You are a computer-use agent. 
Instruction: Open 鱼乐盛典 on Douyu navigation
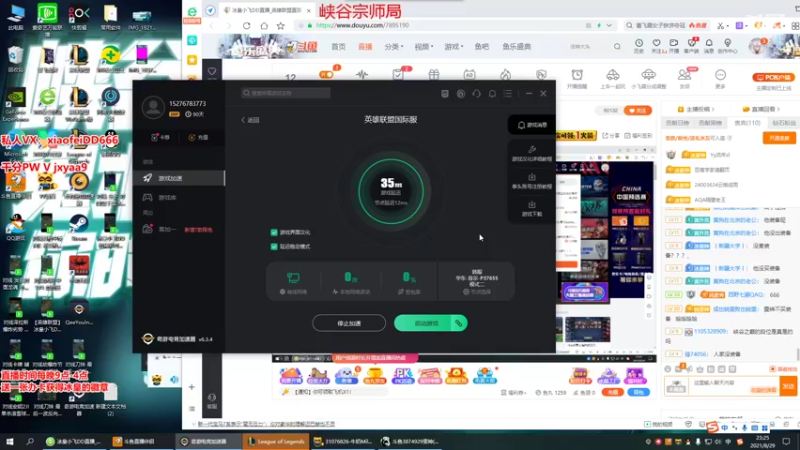pos(516,46)
